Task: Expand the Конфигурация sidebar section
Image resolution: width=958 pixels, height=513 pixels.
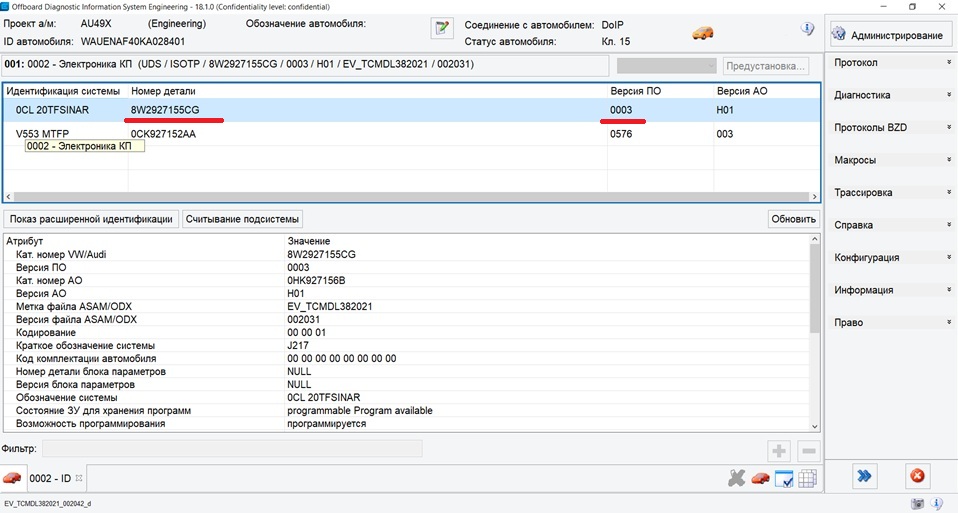Action: 892,257
